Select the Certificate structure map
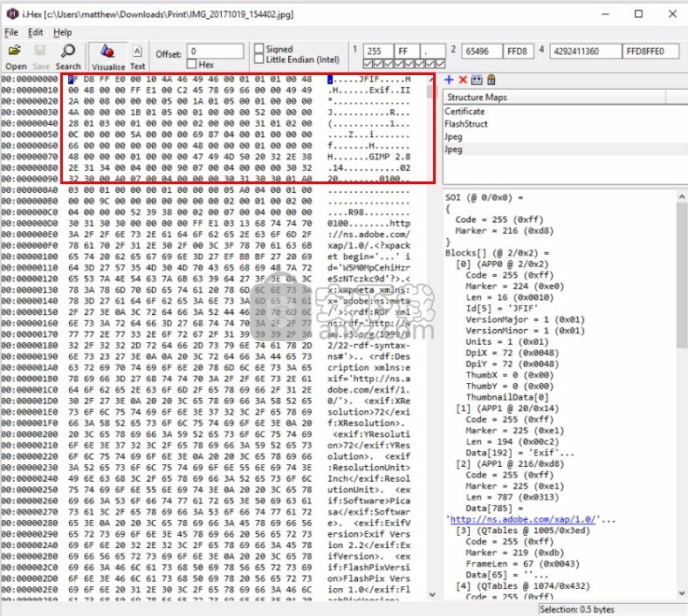Image resolution: width=688 pixels, height=616 pixels. pyautogui.click(x=464, y=112)
